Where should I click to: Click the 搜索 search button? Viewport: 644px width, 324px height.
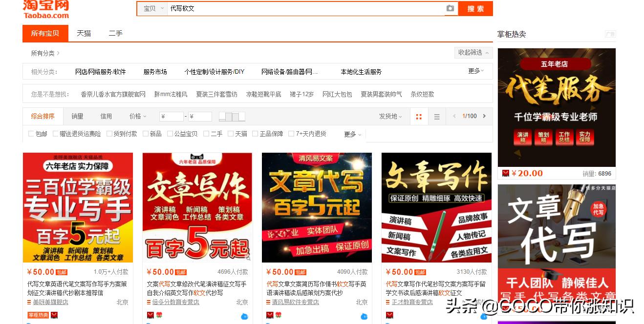click(475, 8)
